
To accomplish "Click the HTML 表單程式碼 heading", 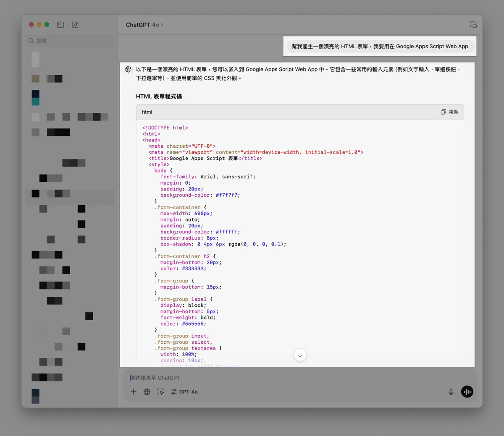I will pyautogui.click(x=159, y=97).
